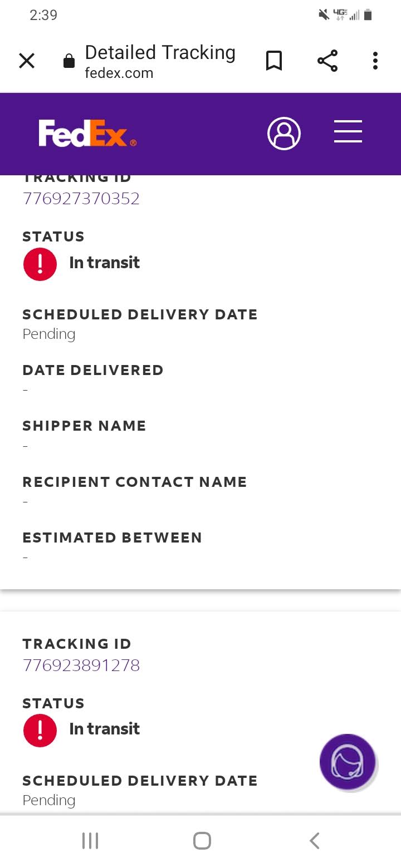Image resolution: width=401 pixels, height=868 pixels.
Task: Open the FedEx hamburger navigation menu
Action: 348,132
